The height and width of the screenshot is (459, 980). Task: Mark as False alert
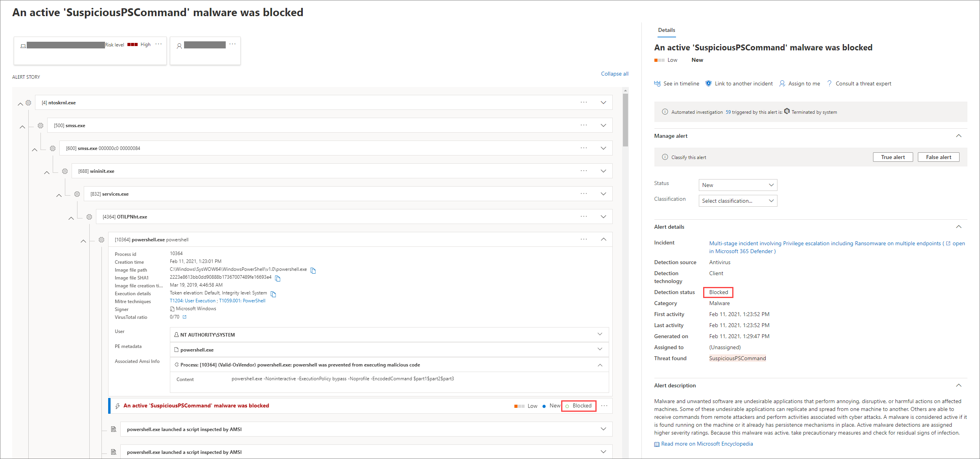(938, 157)
